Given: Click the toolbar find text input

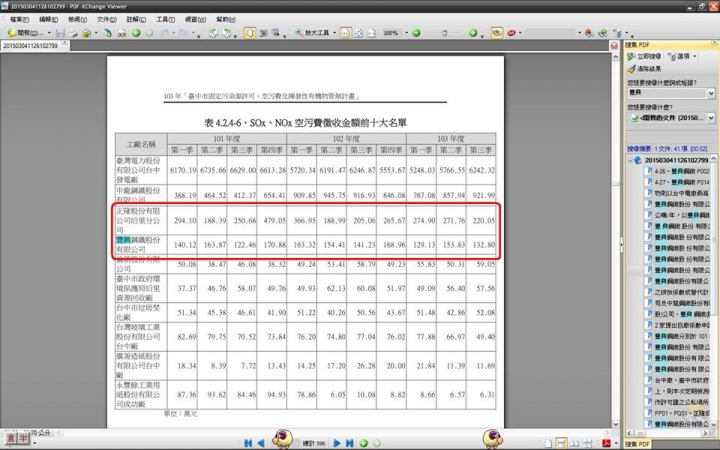Looking at the screenshot, I should 550,33.
